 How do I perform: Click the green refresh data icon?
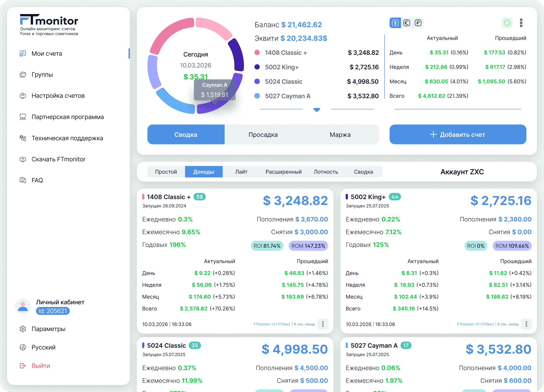(507, 23)
